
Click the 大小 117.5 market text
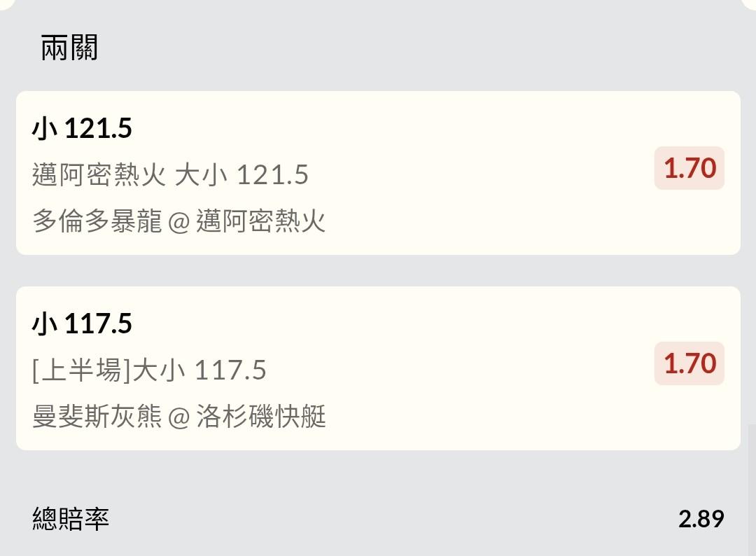[x=199, y=370]
